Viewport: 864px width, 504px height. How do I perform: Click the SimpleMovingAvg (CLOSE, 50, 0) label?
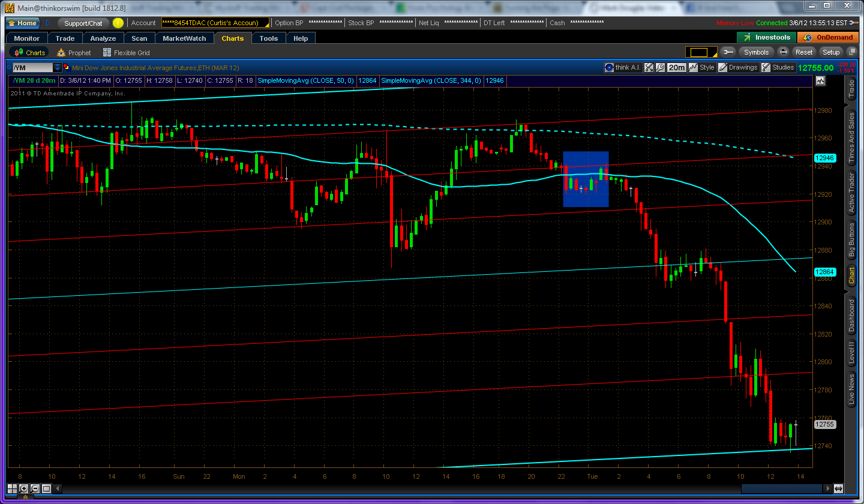[306, 80]
